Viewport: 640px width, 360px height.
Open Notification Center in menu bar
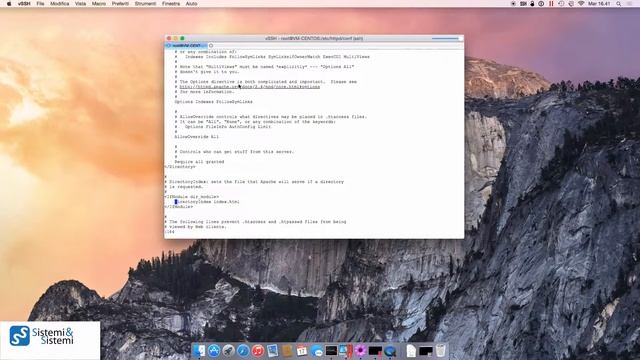tap(630, 4)
